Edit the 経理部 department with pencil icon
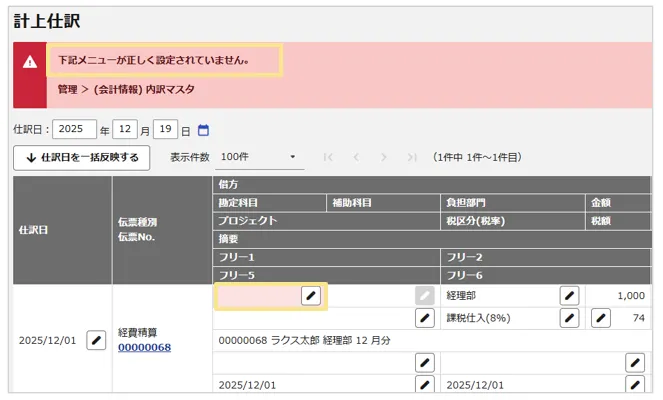Viewport: 663px width, 400px height. pyautogui.click(x=569, y=295)
